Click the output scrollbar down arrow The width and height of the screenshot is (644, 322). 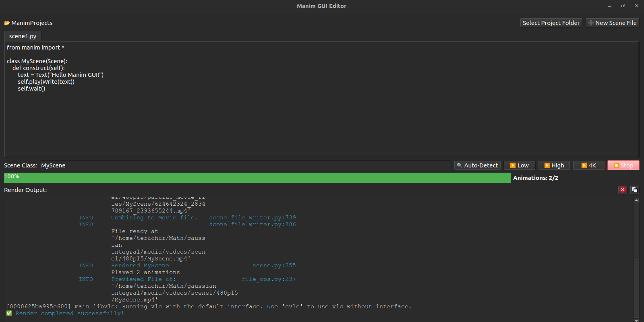coord(636,320)
